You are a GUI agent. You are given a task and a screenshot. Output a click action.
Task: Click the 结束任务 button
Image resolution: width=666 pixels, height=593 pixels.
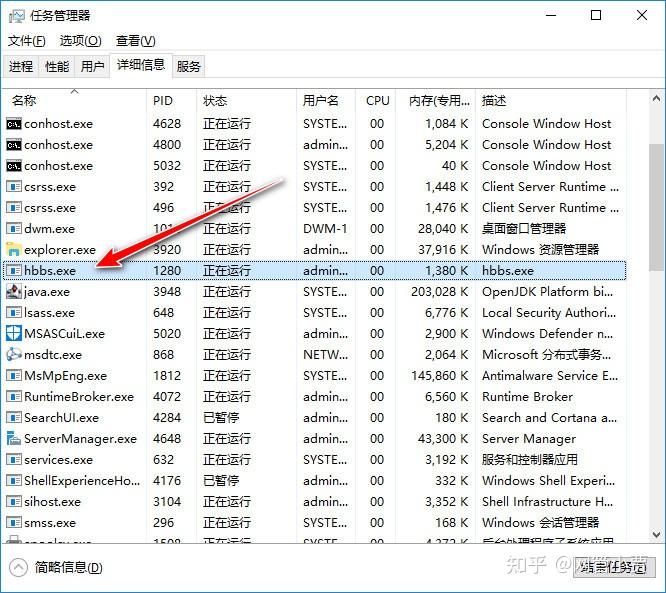(x=614, y=567)
